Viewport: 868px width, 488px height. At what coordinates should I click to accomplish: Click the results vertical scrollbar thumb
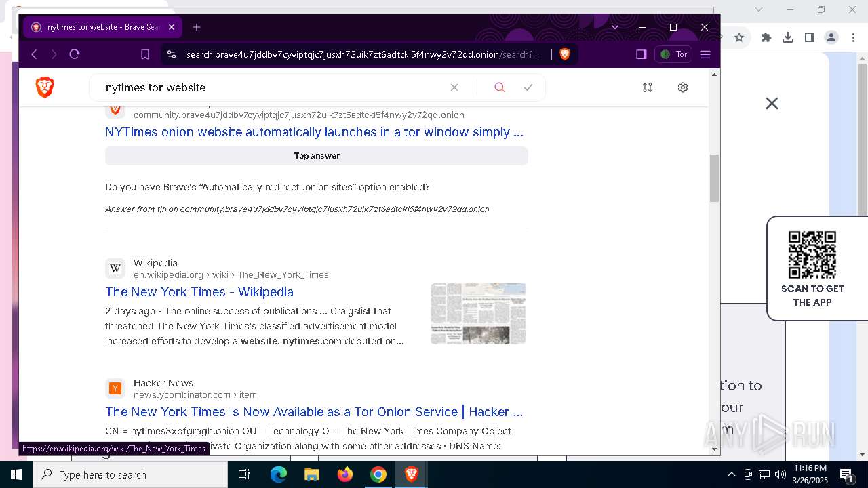tap(714, 178)
